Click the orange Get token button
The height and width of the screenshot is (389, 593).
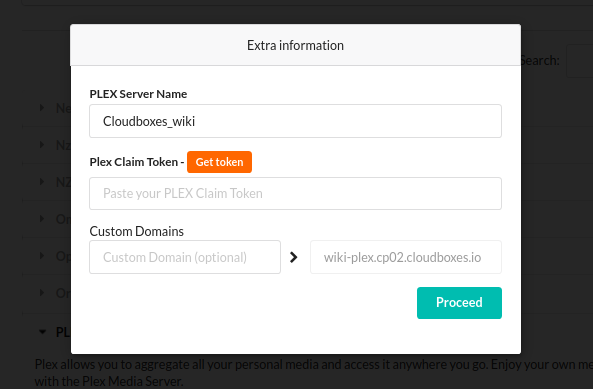[x=219, y=162]
